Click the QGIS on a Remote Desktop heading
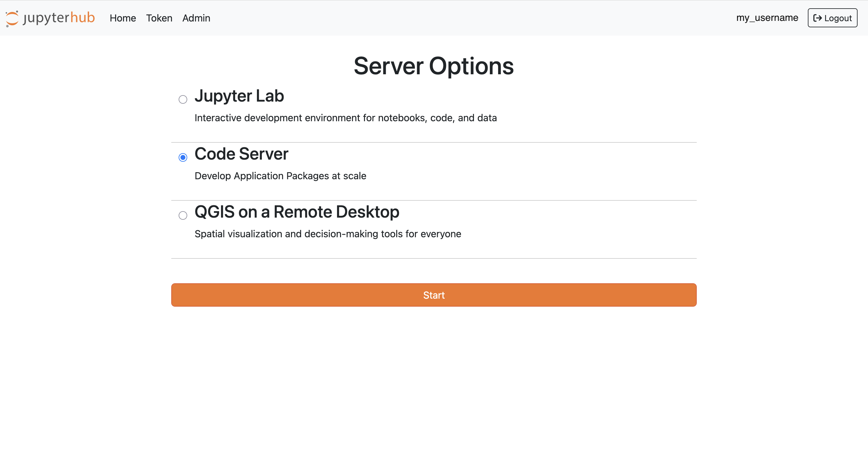 (x=297, y=212)
